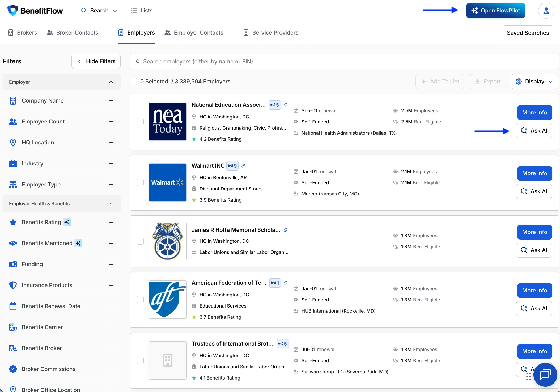Select the Walmart INC row checkbox
Image resolution: width=560 pixels, height=392 pixels.
[140, 182]
